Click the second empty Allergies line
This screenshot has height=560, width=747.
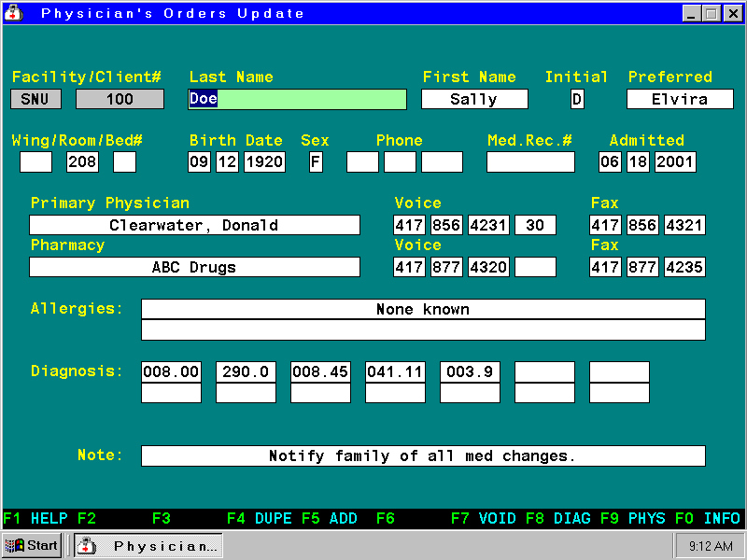(x=423, y=330)
